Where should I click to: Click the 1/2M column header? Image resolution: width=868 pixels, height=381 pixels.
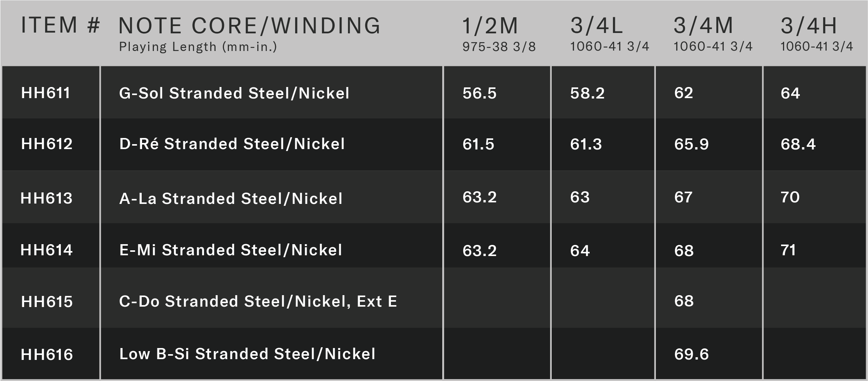[490, 26]
